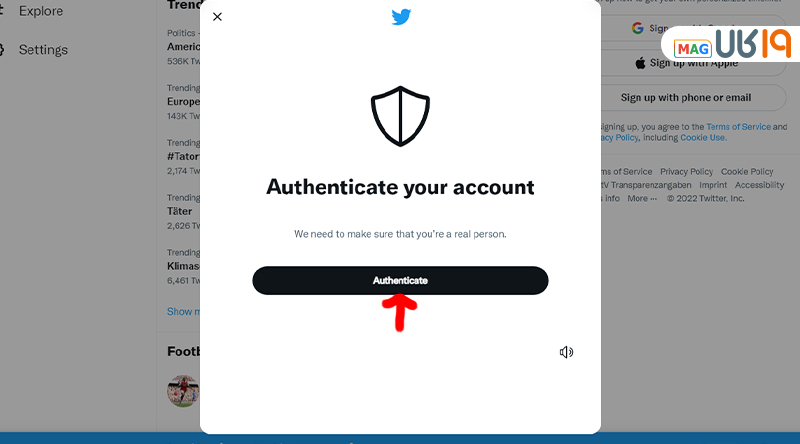The width and height of the screenshot is (800, 444).
Task: Enable audio via the speaker icon
Action: (566, 352)
